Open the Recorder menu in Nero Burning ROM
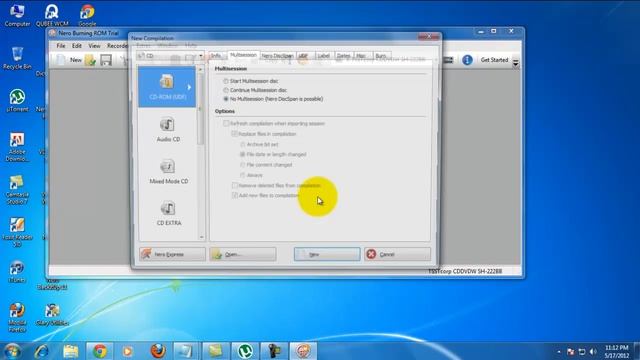Screen dimensions: 640x360 pyautogui.click(x=118, y=46)
